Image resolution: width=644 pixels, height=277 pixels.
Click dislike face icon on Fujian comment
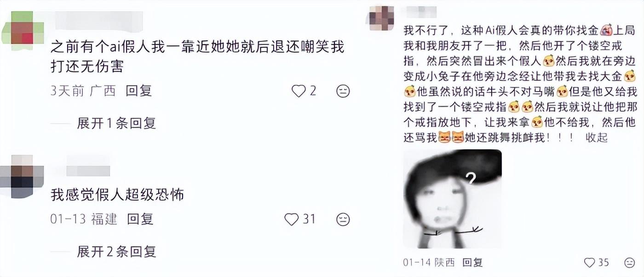[343, 219]
